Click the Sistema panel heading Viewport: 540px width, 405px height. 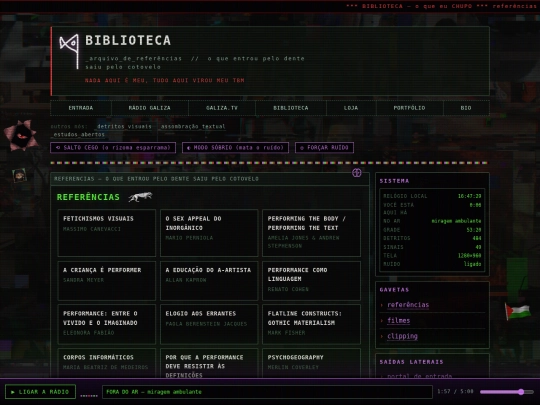(x=394, y=181)
